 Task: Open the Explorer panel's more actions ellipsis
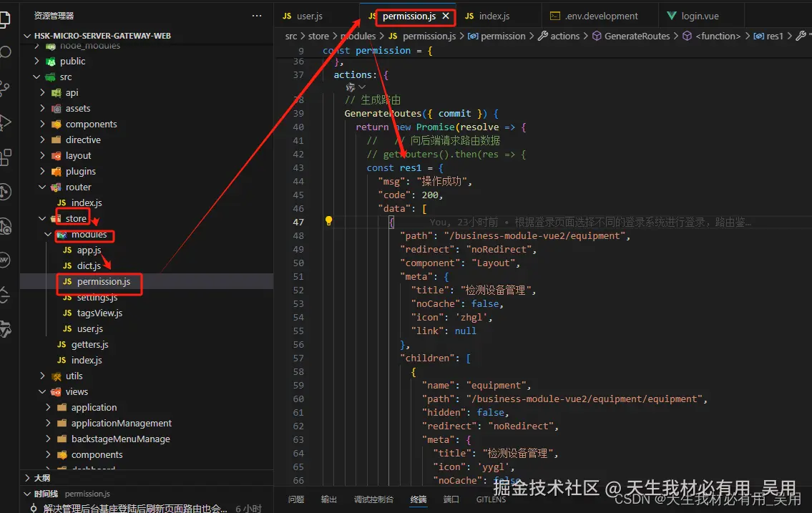pyautogui.click(x=256, y=16)
